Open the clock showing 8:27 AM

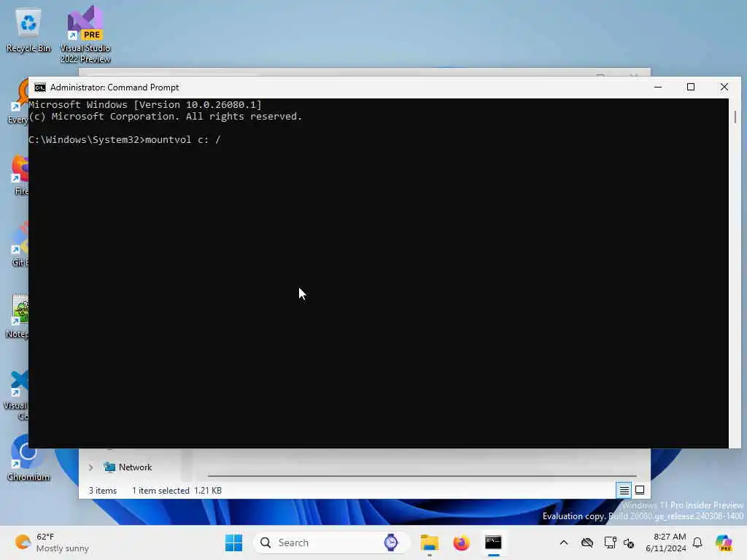tap(666, 542)
